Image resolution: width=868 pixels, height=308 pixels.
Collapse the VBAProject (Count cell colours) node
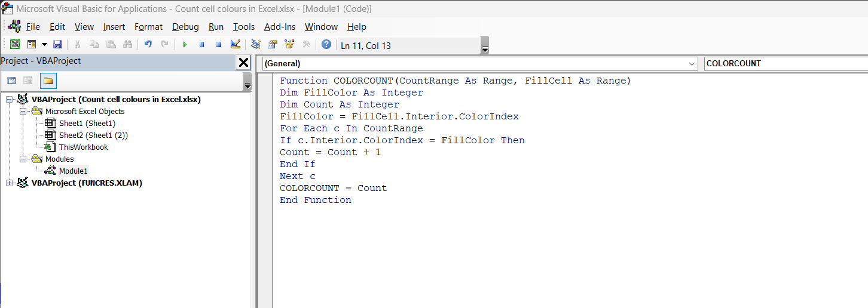[9, 99]
